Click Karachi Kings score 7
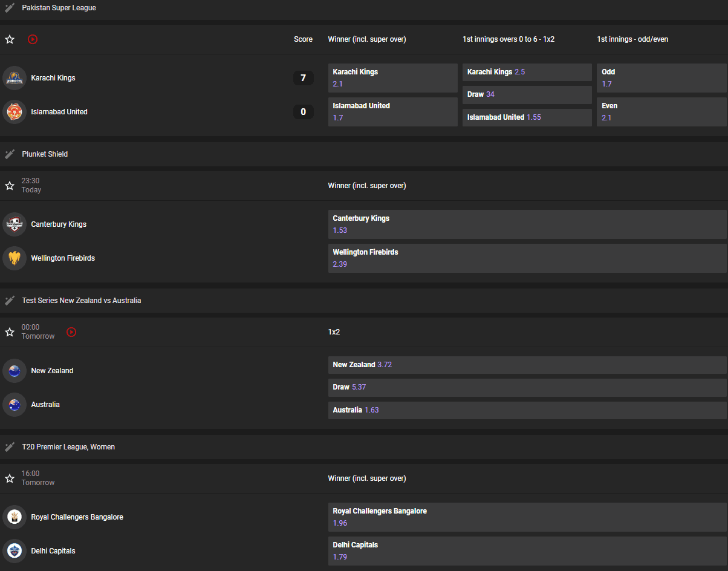The image size is (728, 571). [303, 78]
